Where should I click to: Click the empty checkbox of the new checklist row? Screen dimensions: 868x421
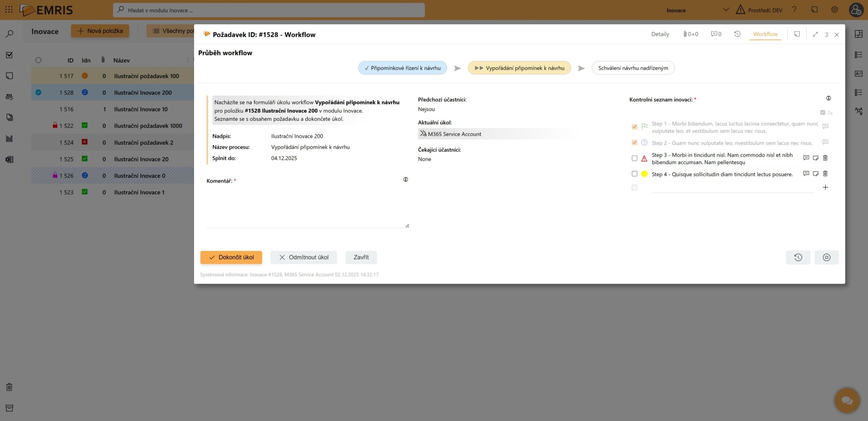tap(634, 188)
